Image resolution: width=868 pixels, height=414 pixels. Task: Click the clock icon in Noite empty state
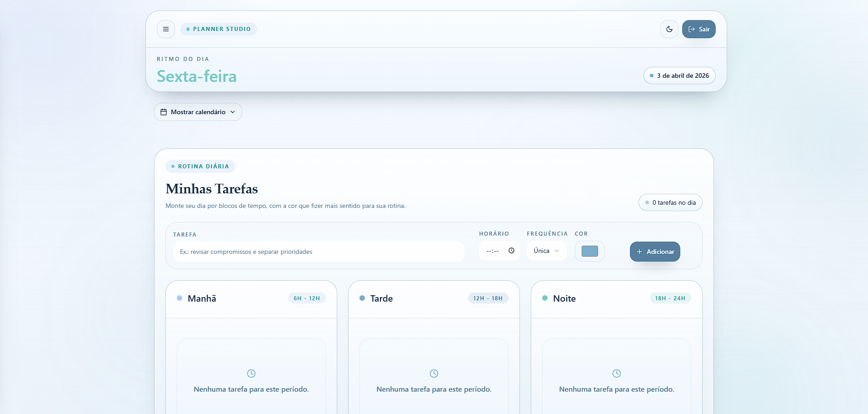617,374
